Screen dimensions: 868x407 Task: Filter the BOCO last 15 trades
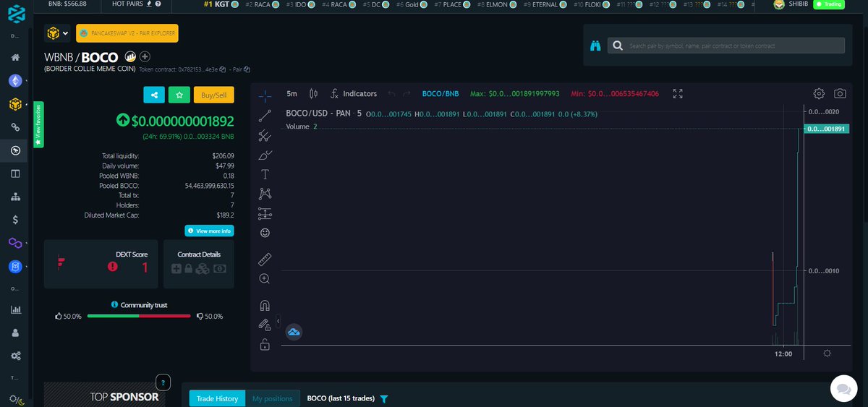click(x=384, y=398)
